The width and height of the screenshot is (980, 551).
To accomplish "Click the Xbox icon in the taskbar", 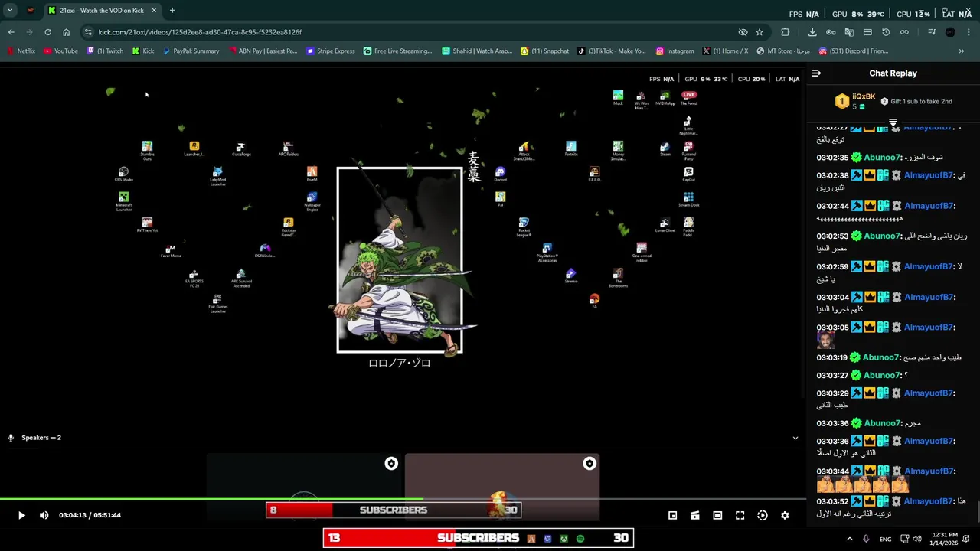I will [563, 539].
